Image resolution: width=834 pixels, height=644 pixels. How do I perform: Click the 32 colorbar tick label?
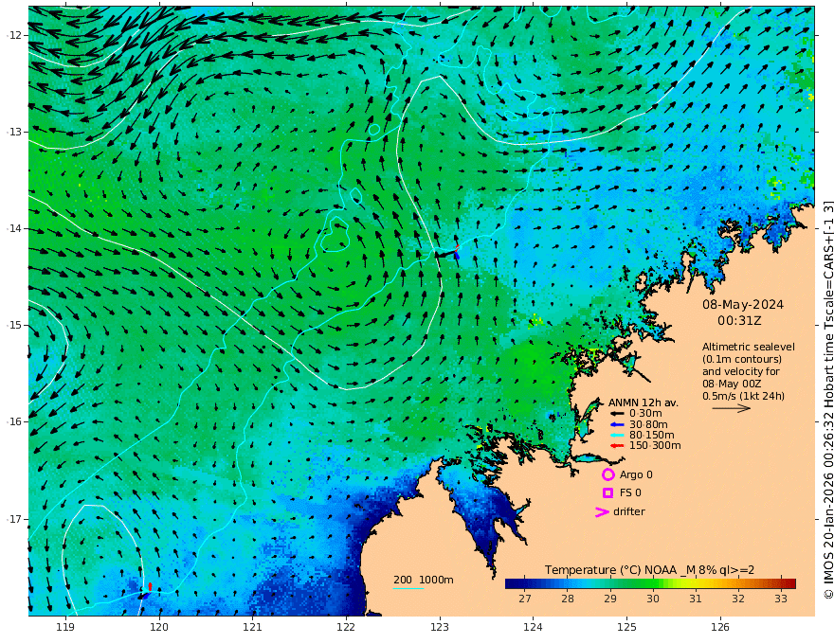pos(737,599)
